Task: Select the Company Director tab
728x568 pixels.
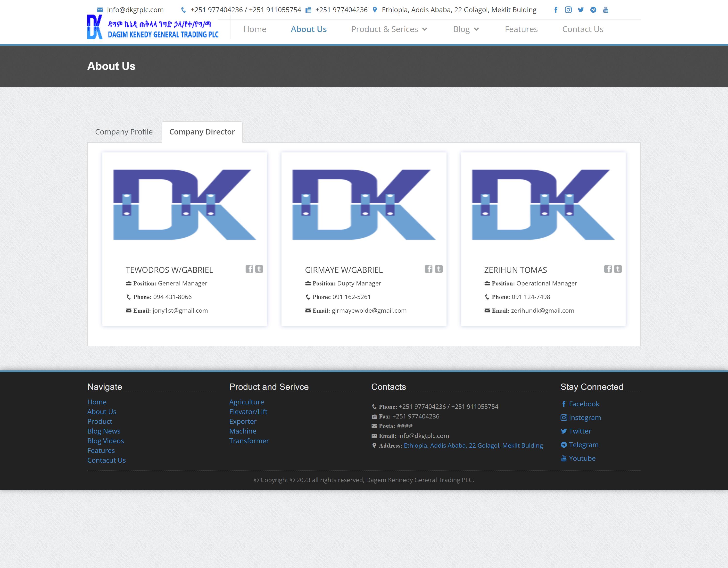Action: click(x=202, y=132)
